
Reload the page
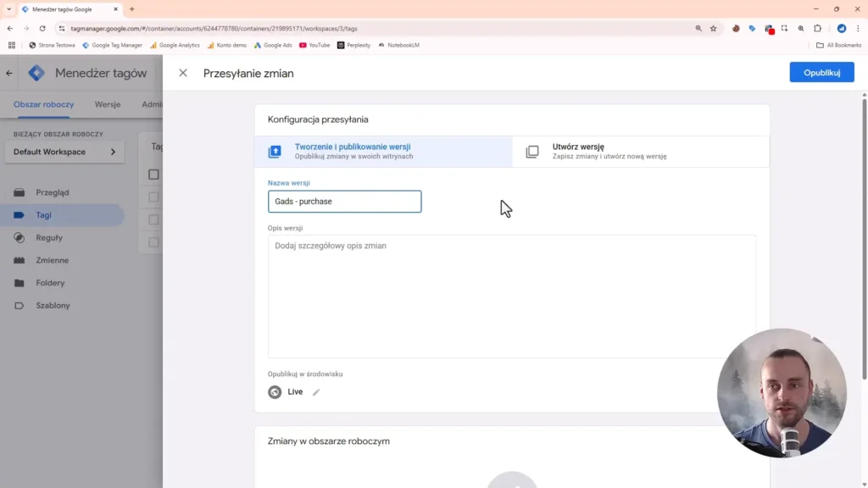[42, 28]
